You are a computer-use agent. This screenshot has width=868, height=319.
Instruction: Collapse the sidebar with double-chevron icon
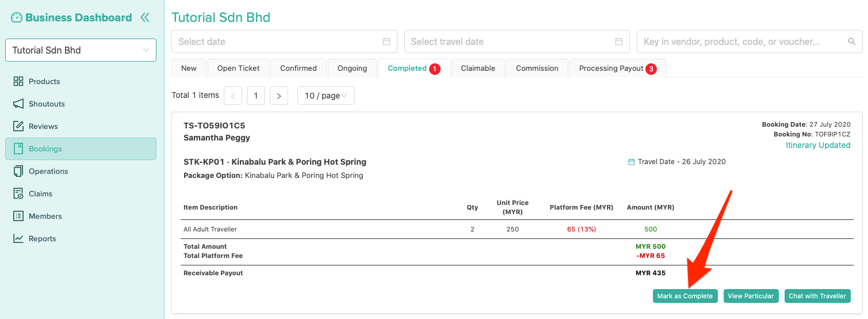[145, 17]
